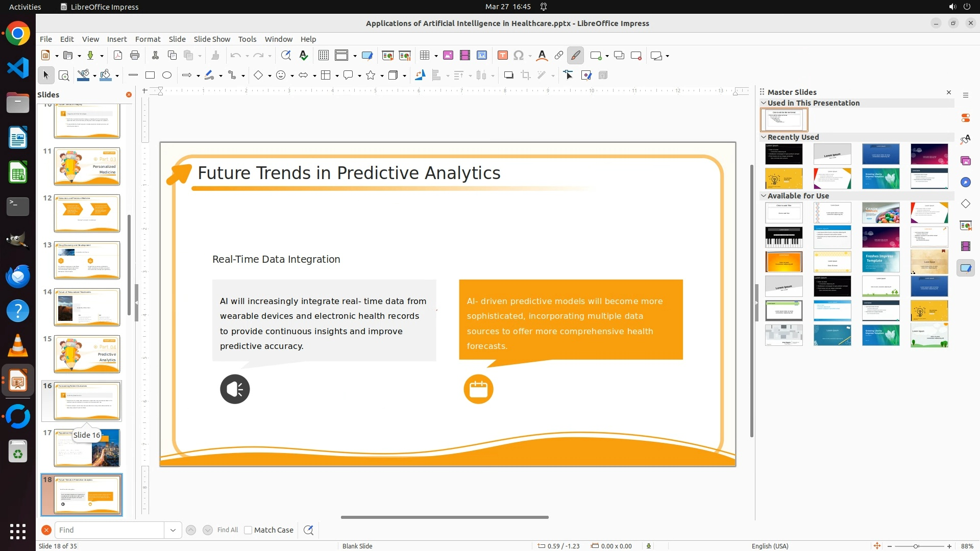Click the Insert Text Box icon

(x=502, y=56)
